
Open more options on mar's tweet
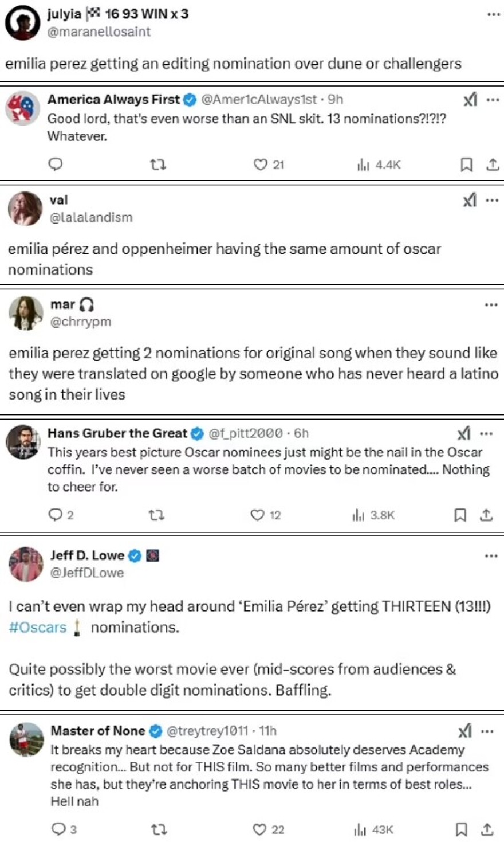click(x=491, y=304)
